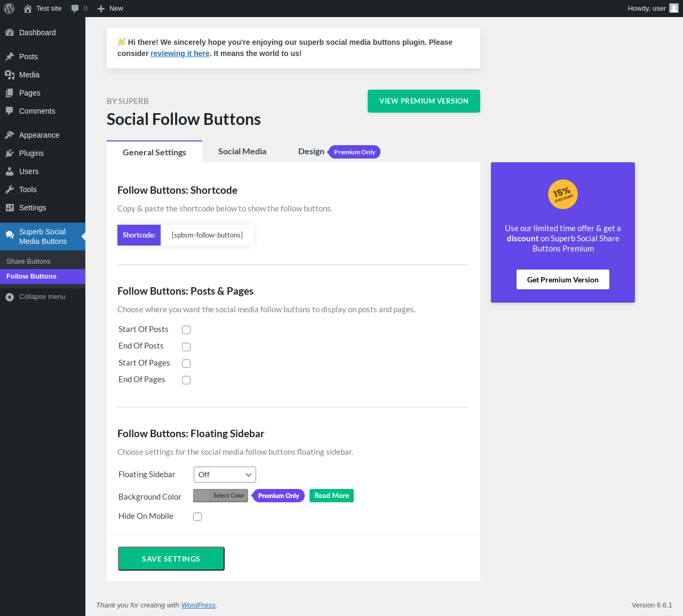The height and width of the screenshot is (616, 683).
Task: Click the Tools wrench icon
Action: pos(10,189)
